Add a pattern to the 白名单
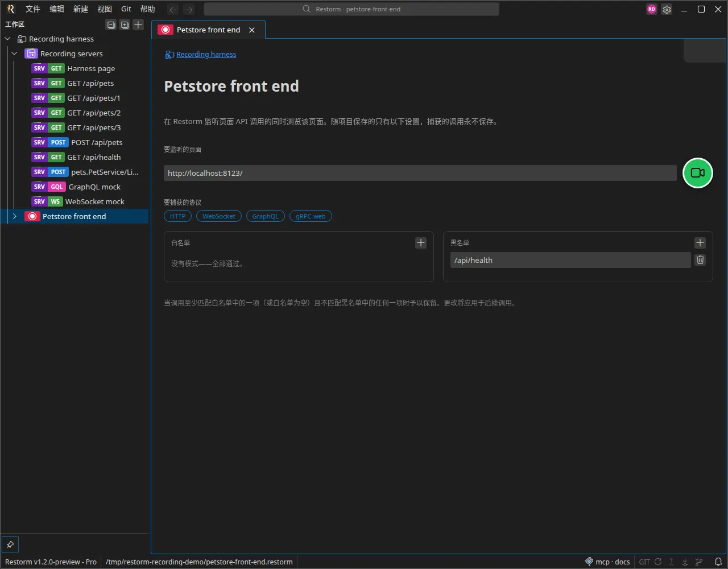 pyautogui.click(x=421, y=243)
